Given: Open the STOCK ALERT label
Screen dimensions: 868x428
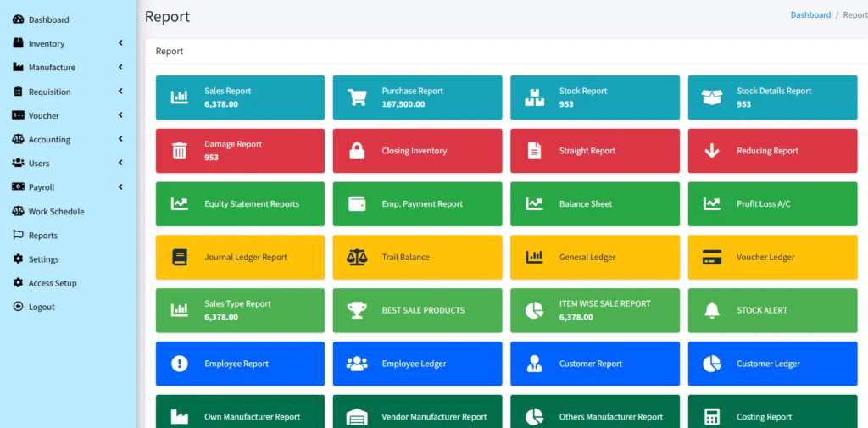Looking at the screenshot, I should coord(762,310).
